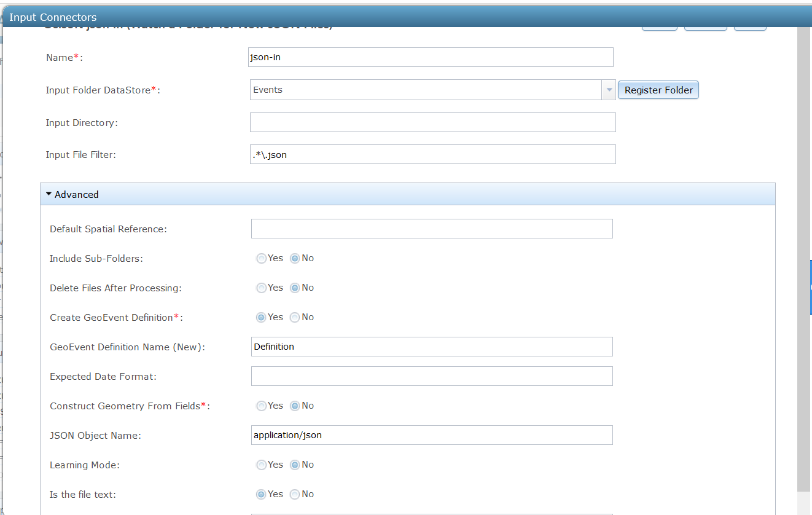Set Learning Mode to No
This screenshot has width=812, height=515.
295,465
